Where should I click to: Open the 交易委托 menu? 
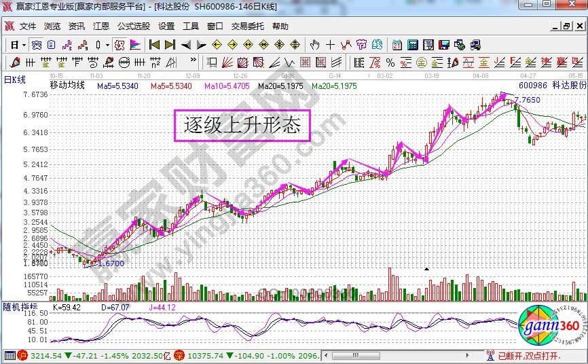tap(247, 26)
